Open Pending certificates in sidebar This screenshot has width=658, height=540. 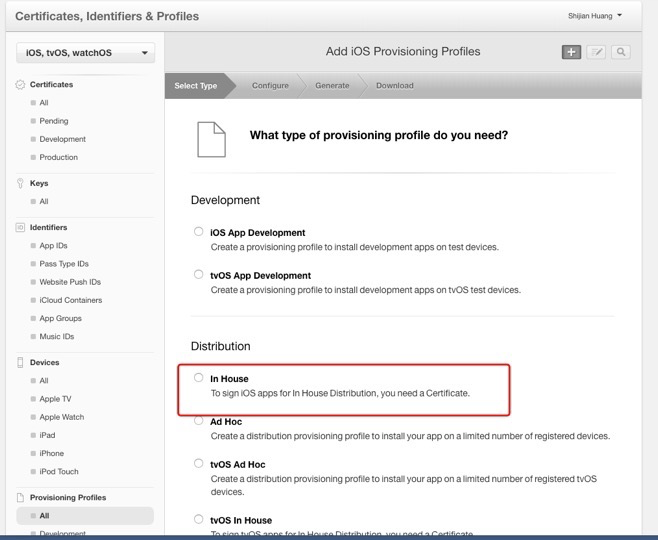[54, 121]
